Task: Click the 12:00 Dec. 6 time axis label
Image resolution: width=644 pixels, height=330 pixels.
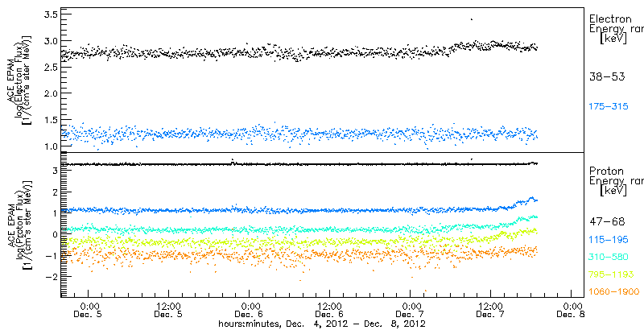Action: pos(329,311)
